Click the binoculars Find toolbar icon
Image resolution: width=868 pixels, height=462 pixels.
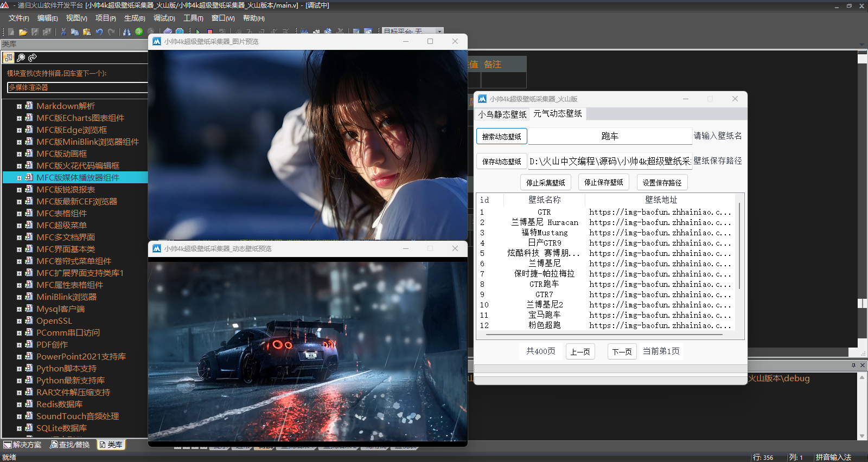(x=127, y=32)
